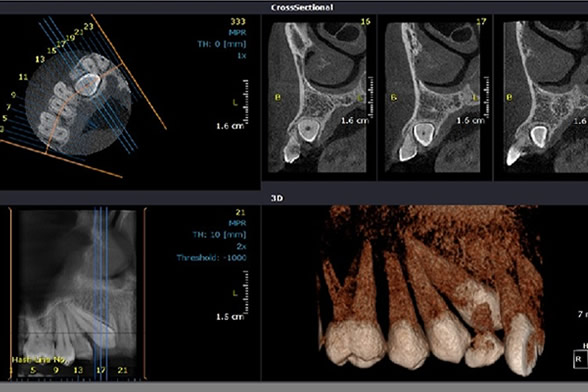Select slice number 13 on the axial arch

40,59
